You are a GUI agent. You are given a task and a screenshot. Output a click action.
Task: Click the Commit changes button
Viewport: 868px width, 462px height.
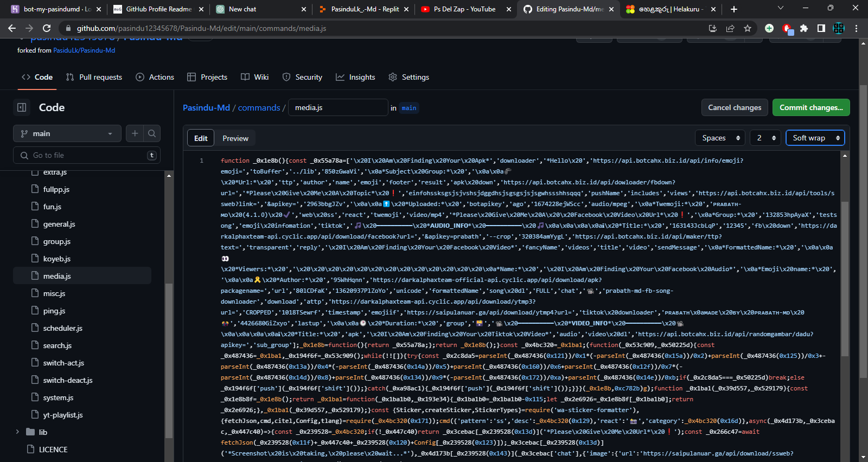810,107
